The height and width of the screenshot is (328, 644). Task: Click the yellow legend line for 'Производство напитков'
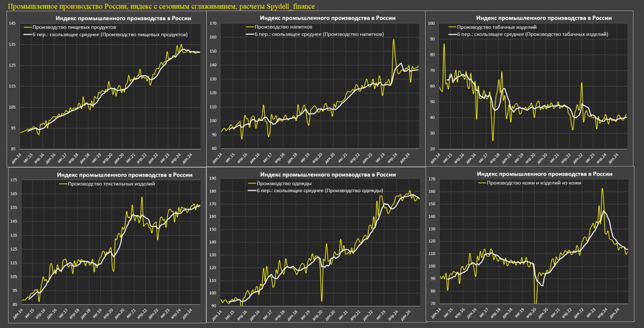[249, 27]
